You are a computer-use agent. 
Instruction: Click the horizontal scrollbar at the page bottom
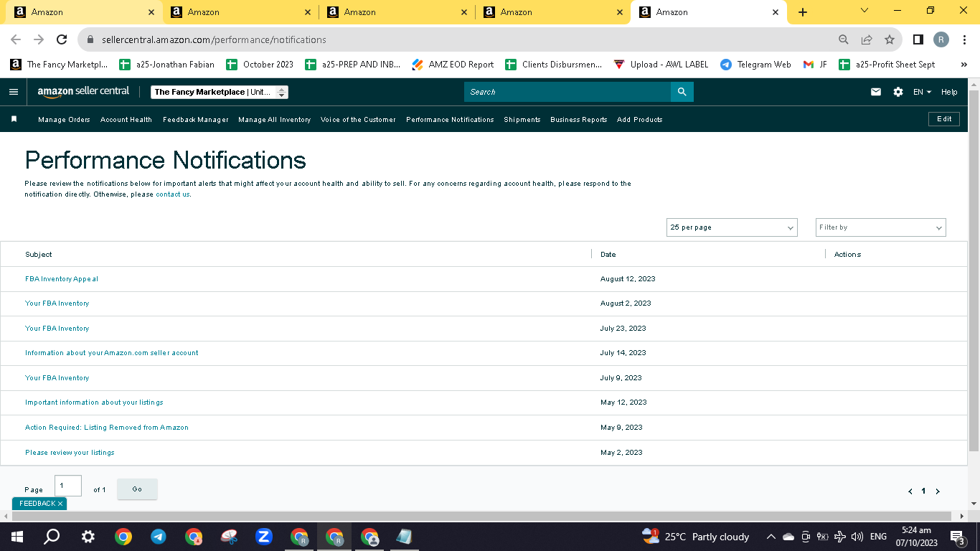(483, 516)
